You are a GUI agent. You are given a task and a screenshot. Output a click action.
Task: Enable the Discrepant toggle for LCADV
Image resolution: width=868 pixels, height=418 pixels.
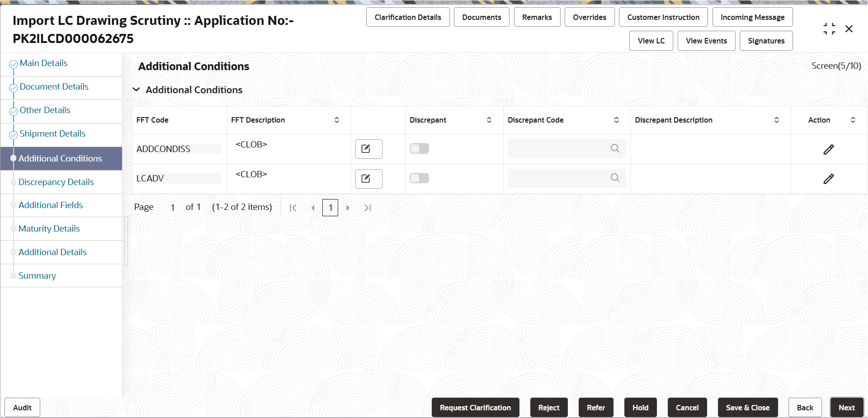(x=419, y=178)
